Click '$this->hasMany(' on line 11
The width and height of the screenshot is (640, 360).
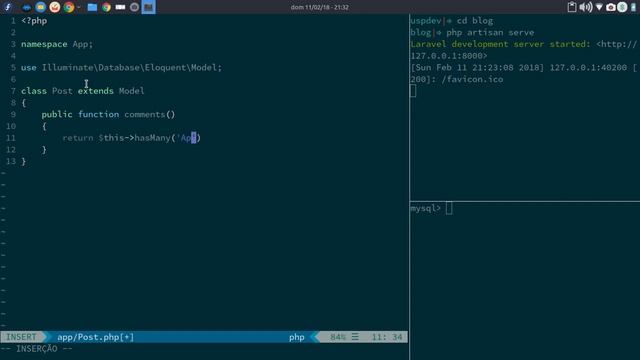click(x=137, y=138)
